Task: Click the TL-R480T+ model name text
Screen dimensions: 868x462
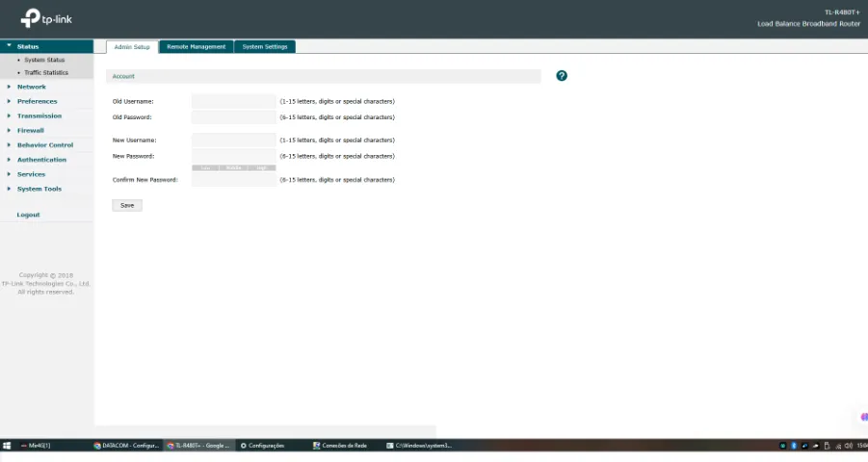Action: [843, 13]
